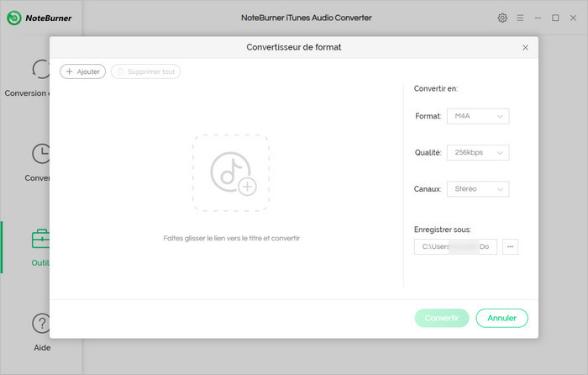Open the Aide question mark icon
588x375 pixels.
(41, 323)
